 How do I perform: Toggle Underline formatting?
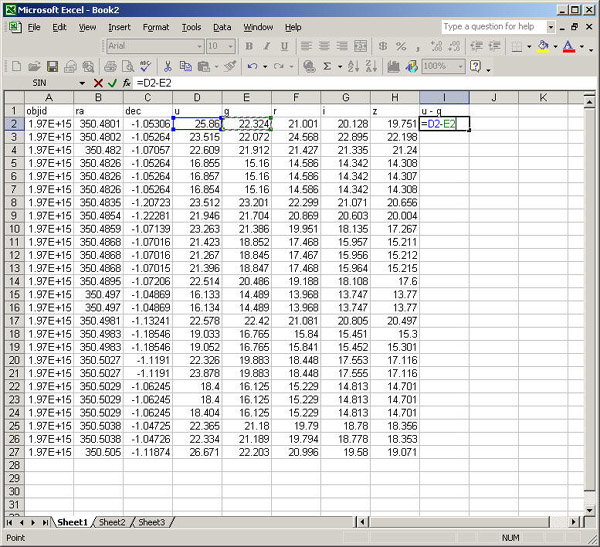pos(284,46)
